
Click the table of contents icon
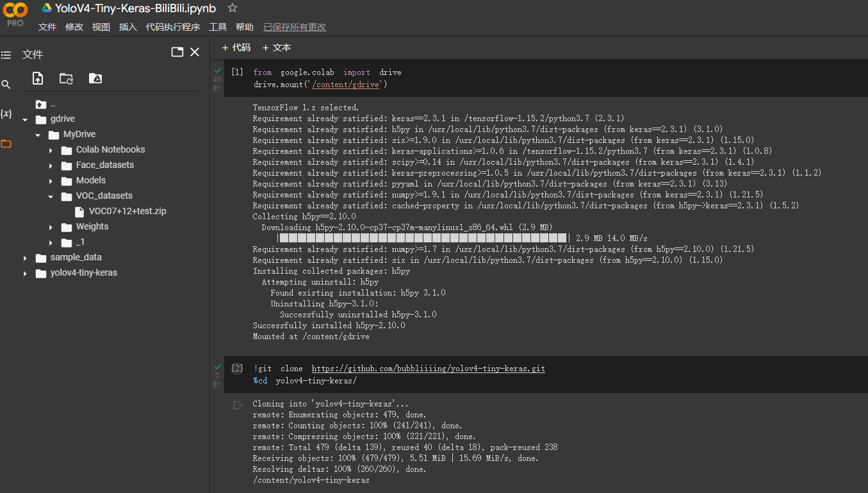6,55
